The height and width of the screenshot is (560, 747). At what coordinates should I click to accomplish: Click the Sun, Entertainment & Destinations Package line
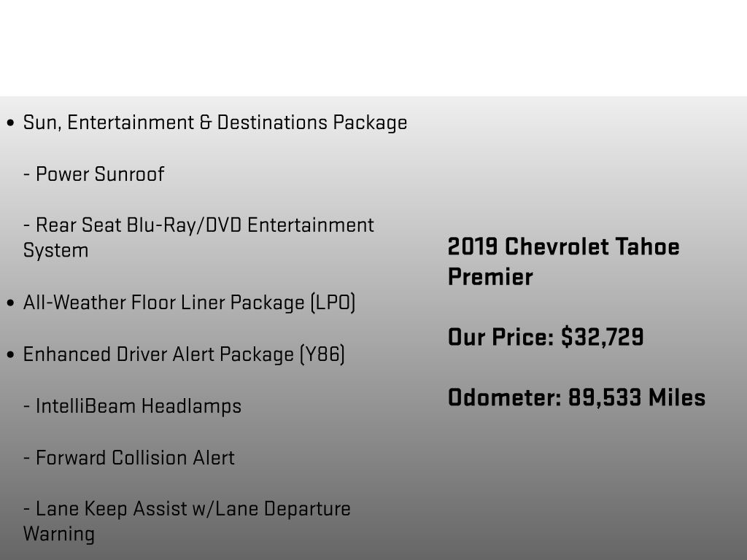tap(215, 122)
